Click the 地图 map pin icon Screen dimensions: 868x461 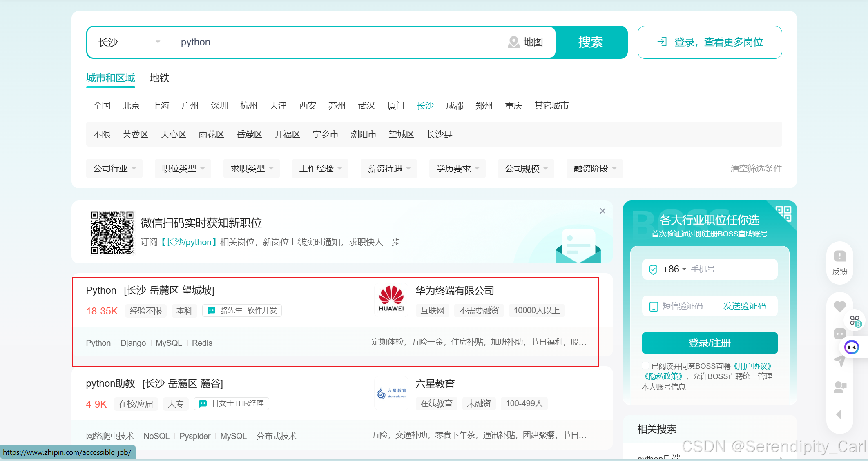(513, 42)
